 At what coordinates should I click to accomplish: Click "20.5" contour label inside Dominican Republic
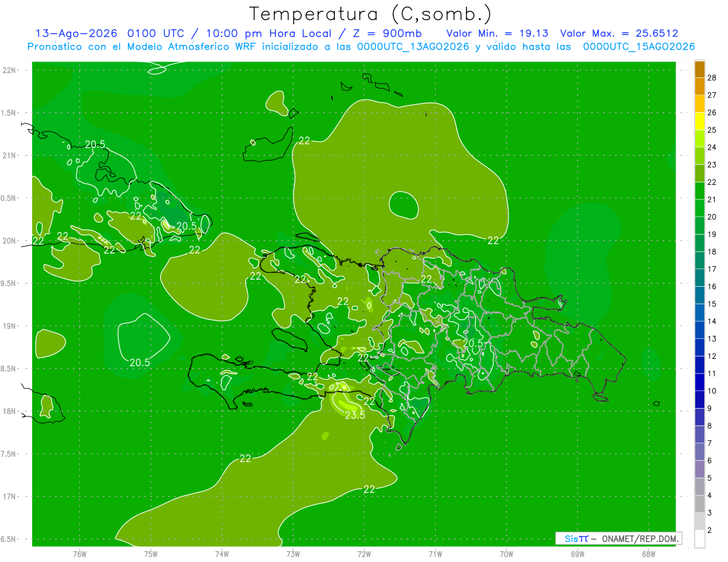(473, 343)
